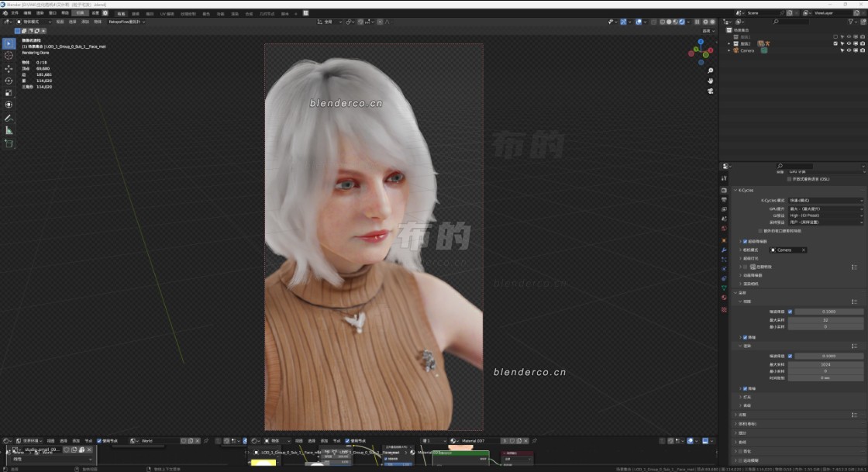Screen dimensions: 868x472
Task: Select the Transform tool
Action: click(x=9, y=105)
